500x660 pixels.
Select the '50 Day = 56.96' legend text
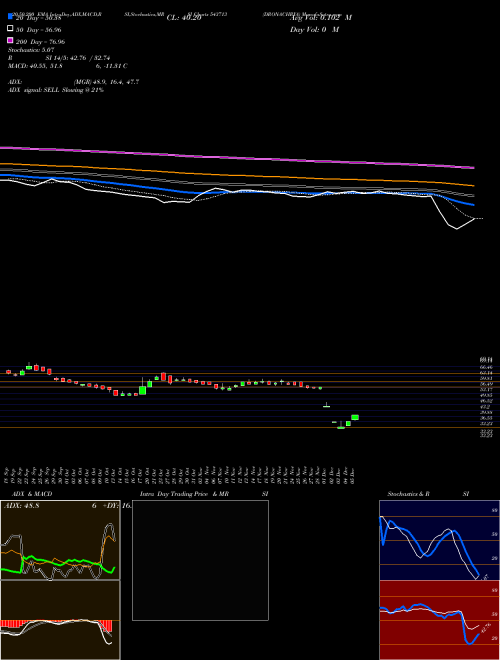click(39, 30)
